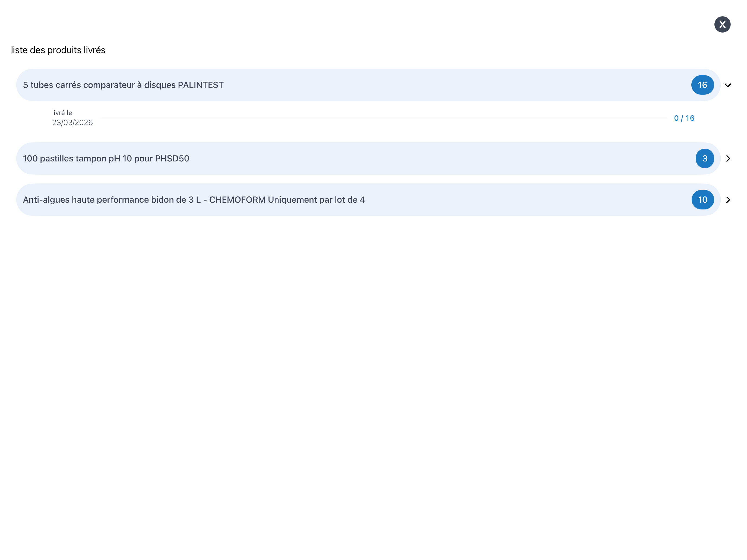Screen dimensions: 747x560
Task: Collapse the PALINTEST tubes carrés row chevron
Action: 728,85
